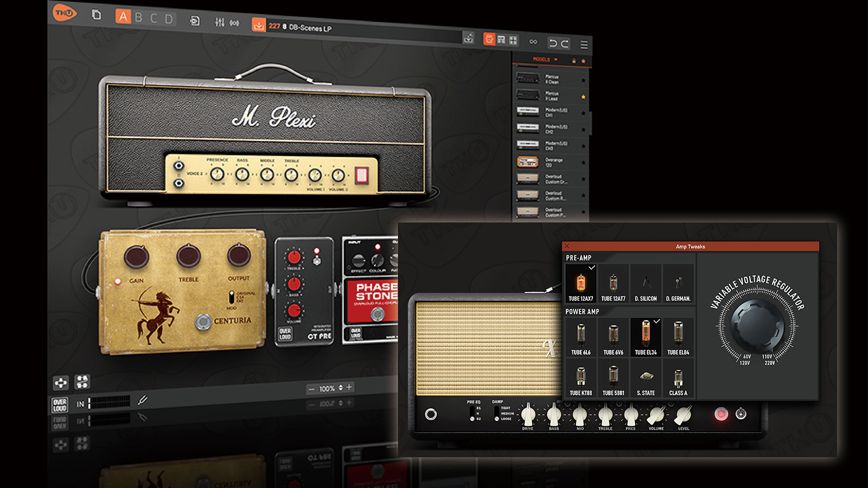Switch to scene B

[x=139, y=17]
